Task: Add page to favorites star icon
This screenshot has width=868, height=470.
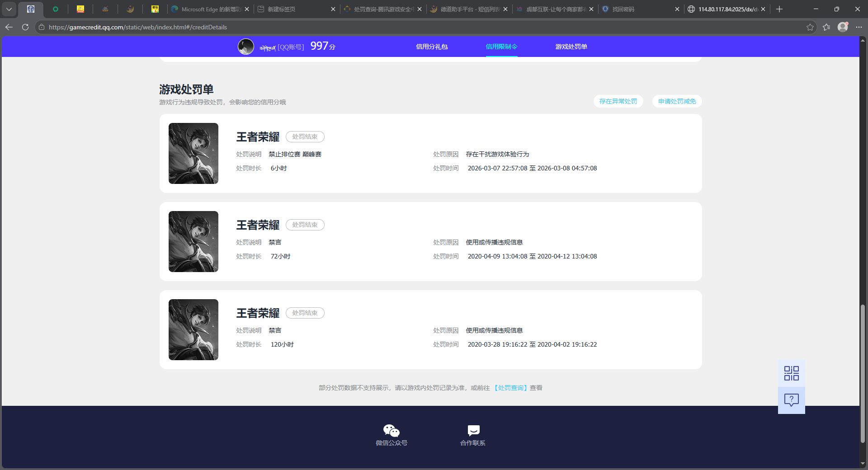Action: point(810,27)
